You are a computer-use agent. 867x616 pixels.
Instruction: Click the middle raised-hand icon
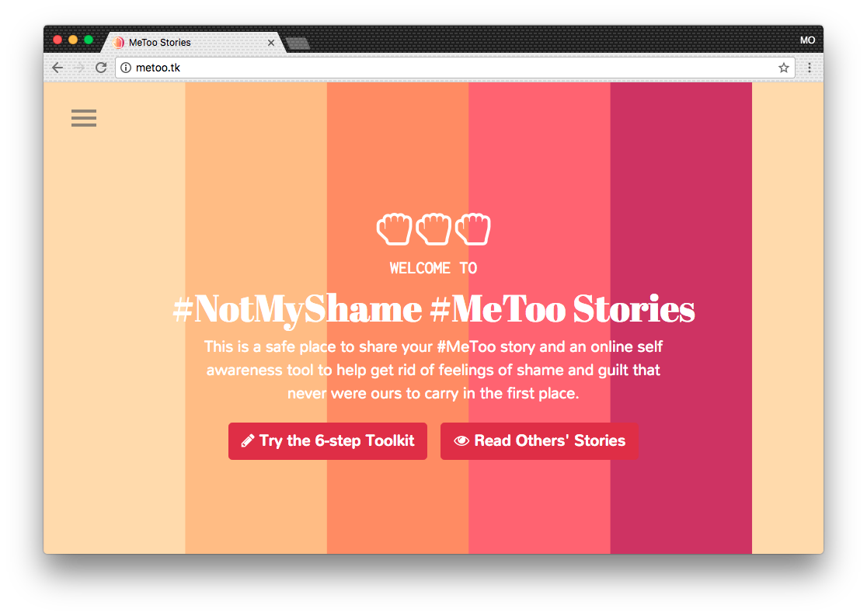(433, 228)
